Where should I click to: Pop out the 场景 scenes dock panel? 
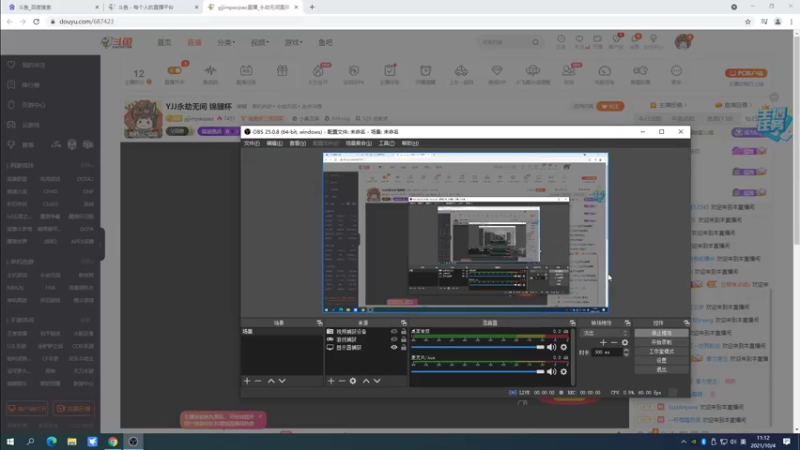(x=319, y=323)
